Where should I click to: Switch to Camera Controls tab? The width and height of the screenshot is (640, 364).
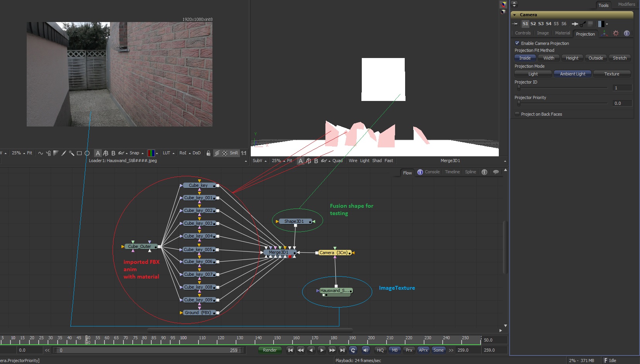(x=523, y=33)
